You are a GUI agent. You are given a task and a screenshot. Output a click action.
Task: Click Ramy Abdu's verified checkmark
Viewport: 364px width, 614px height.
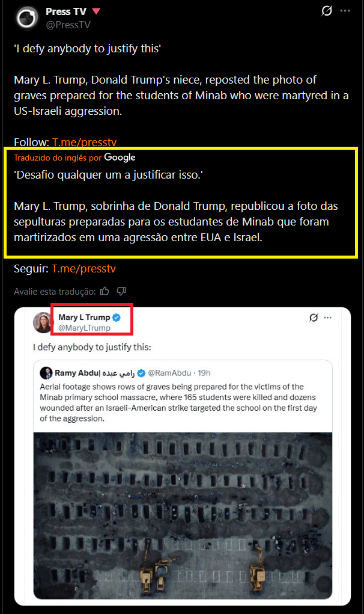click(141, 373)
